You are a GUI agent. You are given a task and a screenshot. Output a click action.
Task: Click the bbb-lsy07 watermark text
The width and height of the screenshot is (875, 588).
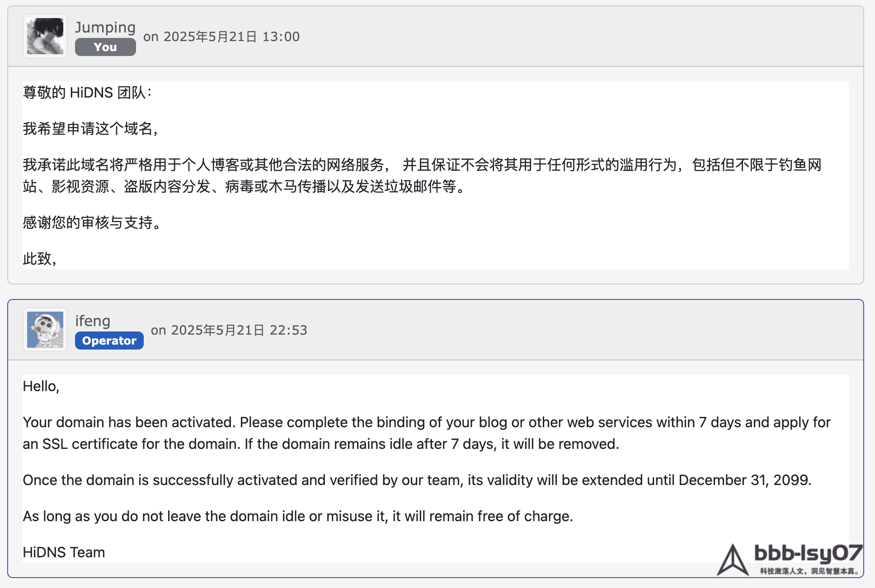pos(808,553)
